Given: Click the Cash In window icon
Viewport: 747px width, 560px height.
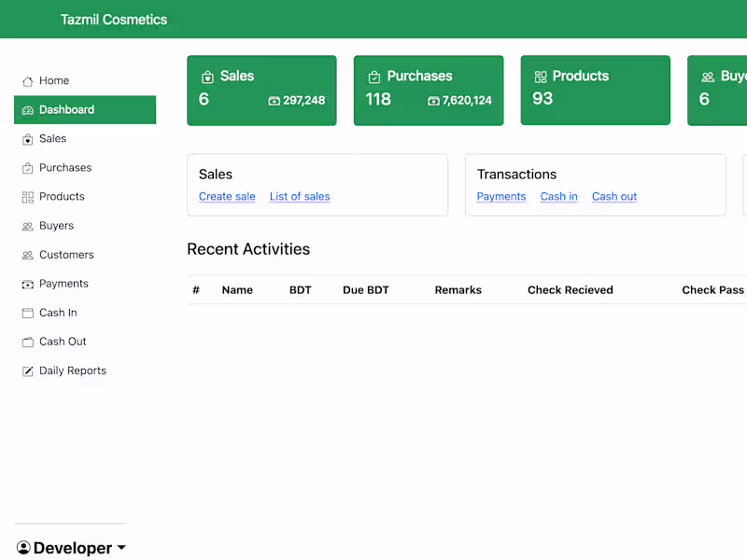Looking at the screenshot, I should tap(28, 313).
